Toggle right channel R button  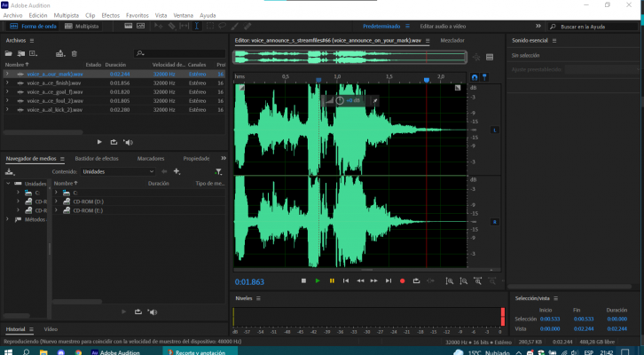click(x=495, y=222)
